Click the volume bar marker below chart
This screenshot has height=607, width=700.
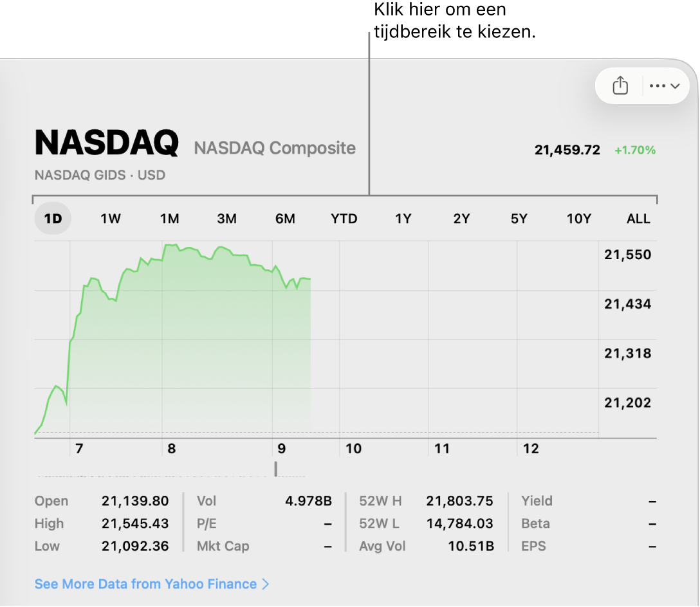(276, 469)
